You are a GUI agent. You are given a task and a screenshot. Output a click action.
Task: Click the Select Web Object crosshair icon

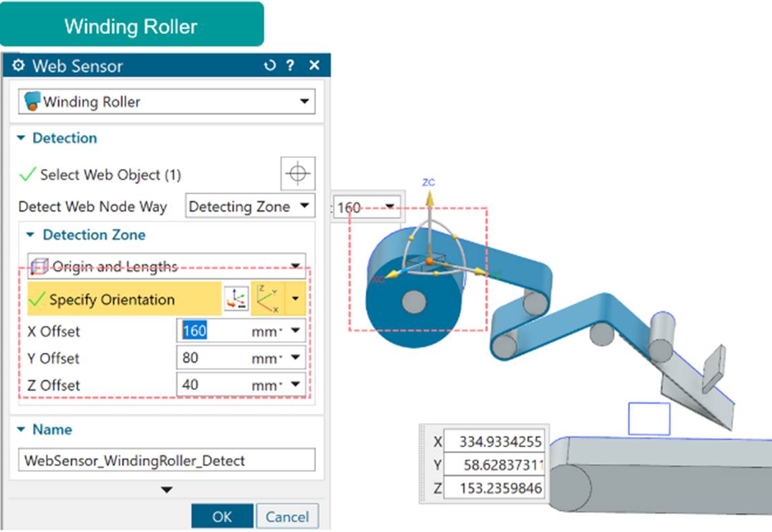pos(297,174)
